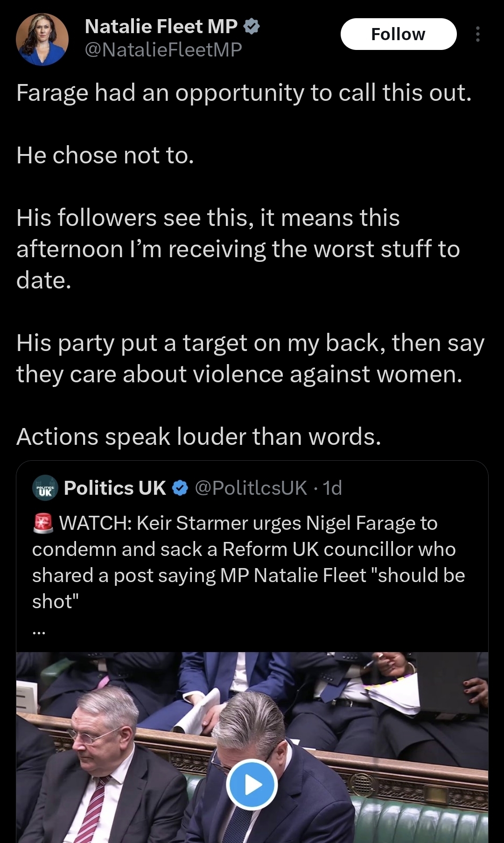The image size is (504, 843).
Task: Follow Natalie Fleet MP
Action: [x=398, y=34]
